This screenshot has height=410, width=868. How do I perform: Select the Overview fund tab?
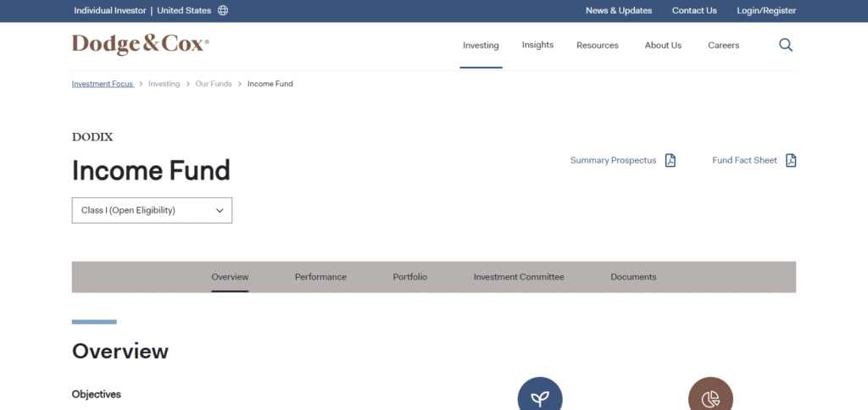click(x=230, y=277)
